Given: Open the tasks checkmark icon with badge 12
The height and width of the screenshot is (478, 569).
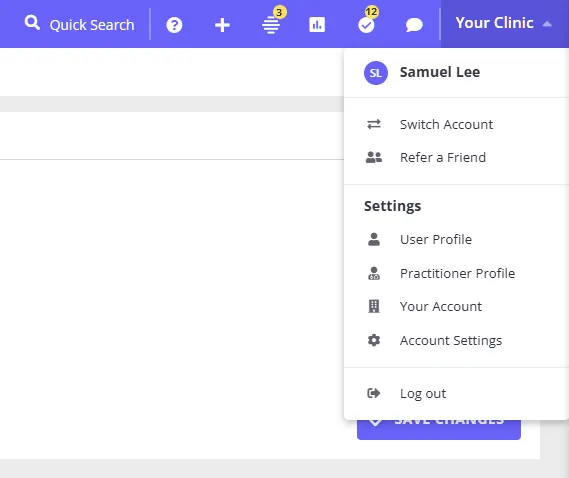Looking at the screenshot, I should [x=366, y=25].
